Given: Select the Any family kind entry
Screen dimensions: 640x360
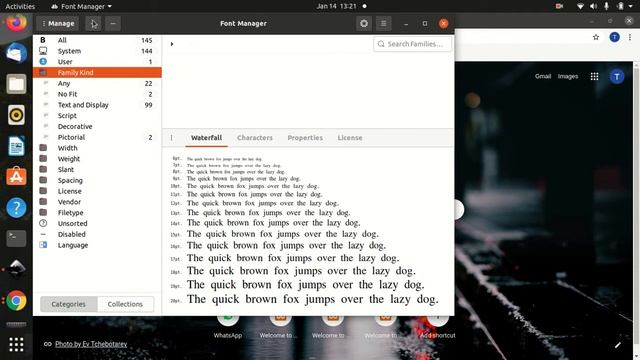Looking at the screenshot, I should tap(97, 83).
